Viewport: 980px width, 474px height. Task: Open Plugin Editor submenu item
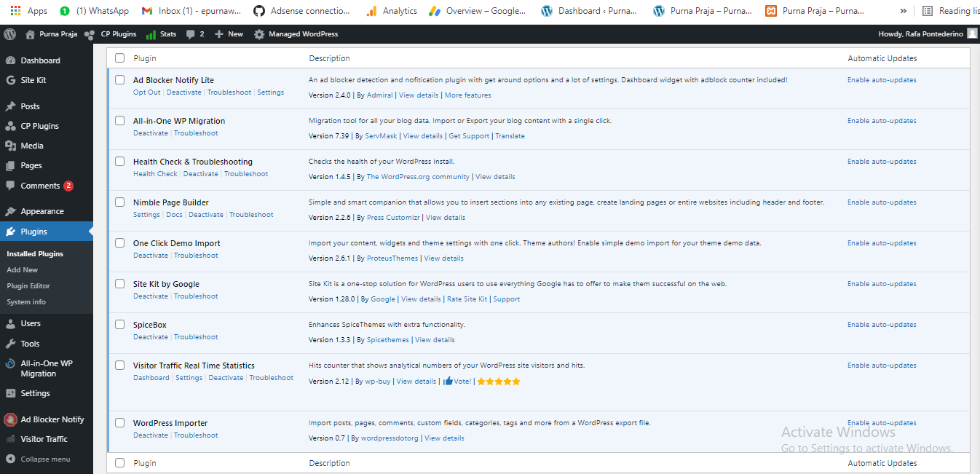click(28, 286)
